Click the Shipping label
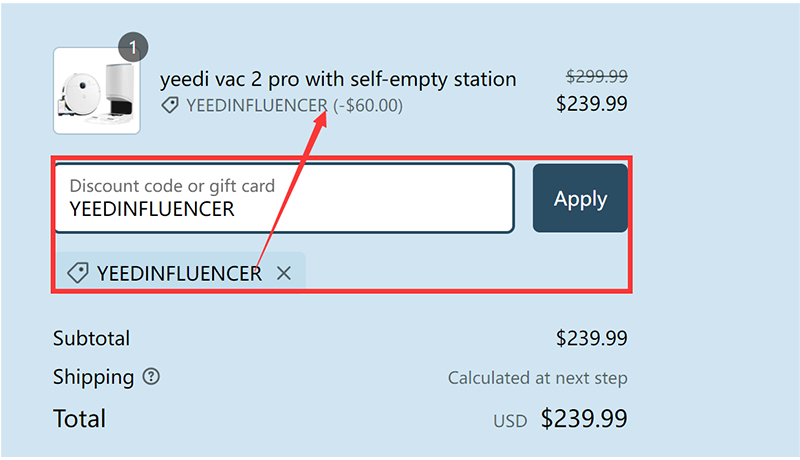Viewport: 800px width, 460px height. pyautogui.click(x=93, y=377)
